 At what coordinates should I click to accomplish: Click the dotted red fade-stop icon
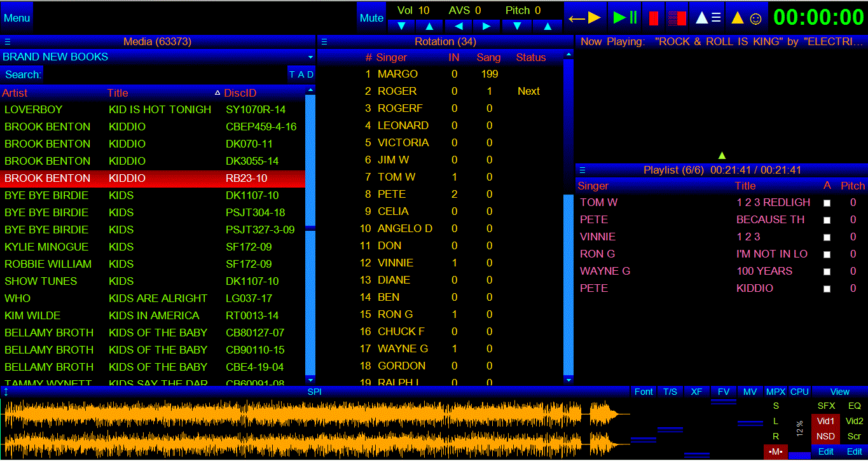coord(677,18)
